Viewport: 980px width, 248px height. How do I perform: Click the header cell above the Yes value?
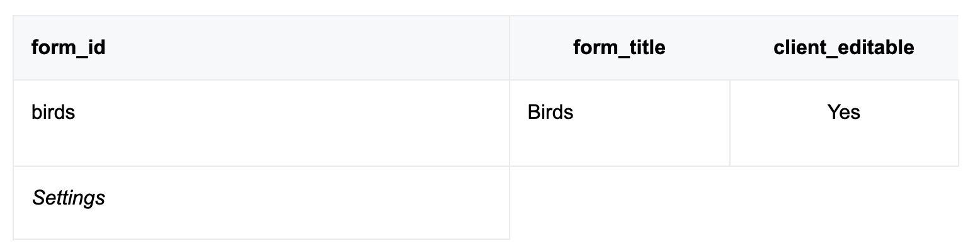coord(844,48)
